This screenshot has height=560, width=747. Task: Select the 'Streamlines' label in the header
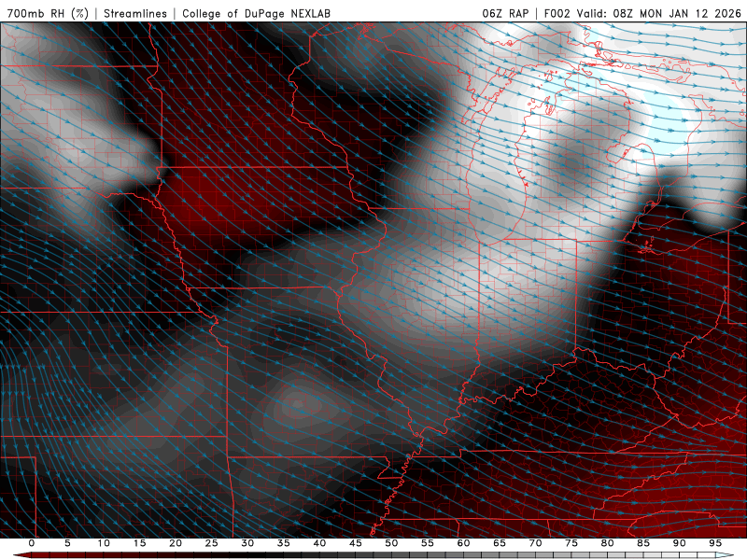click(135, 13)
